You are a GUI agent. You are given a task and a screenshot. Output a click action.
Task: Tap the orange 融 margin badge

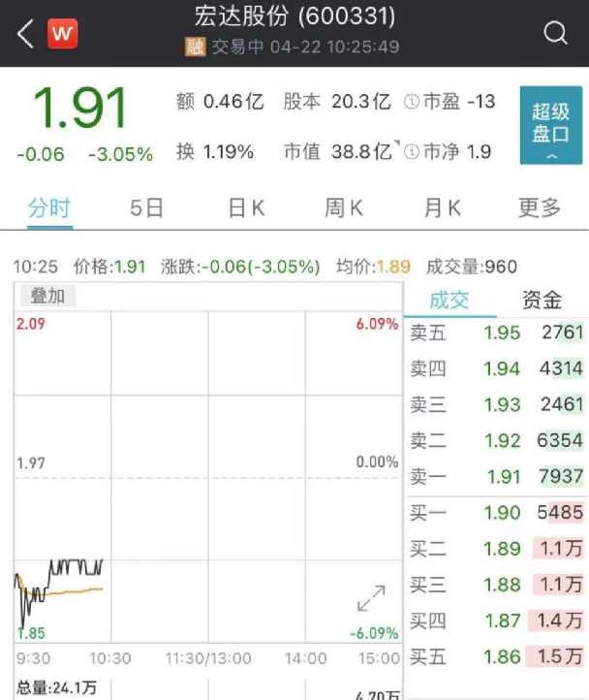click(x=195, y=47)
